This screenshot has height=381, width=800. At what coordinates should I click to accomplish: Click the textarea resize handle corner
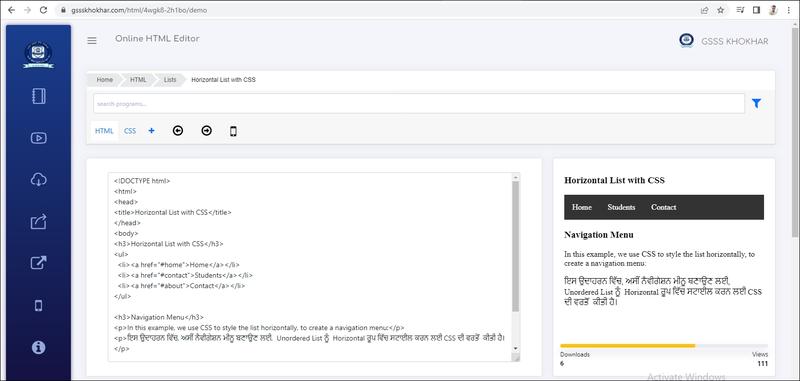click(515, 358)
